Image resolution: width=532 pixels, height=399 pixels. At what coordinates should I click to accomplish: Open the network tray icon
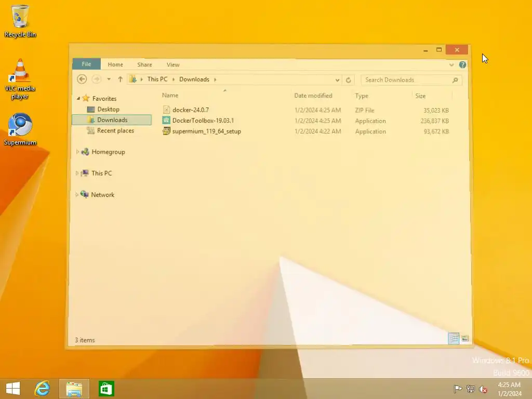(471, 389)
